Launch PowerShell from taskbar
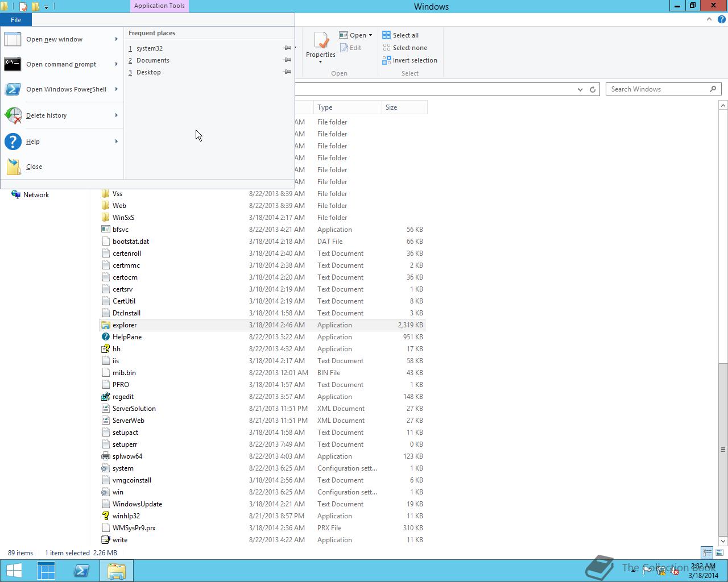Viewport: 728px width, 582px height. (81, 571)
